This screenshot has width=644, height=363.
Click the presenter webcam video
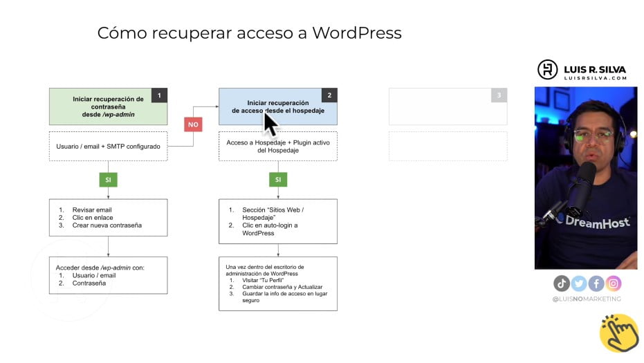coord(586,178)
